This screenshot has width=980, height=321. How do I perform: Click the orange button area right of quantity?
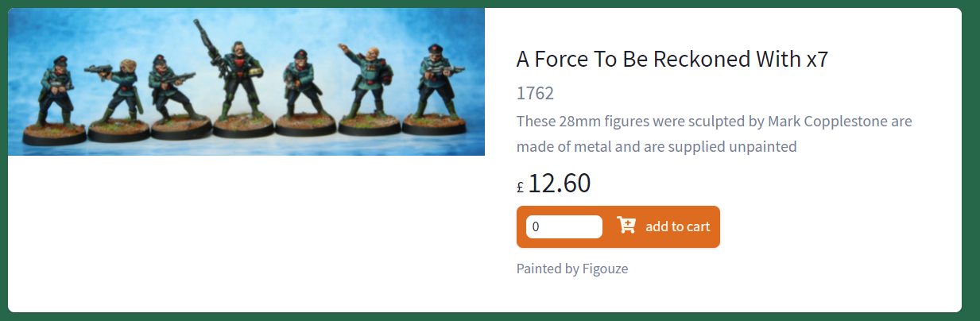(x=677, y=226)
